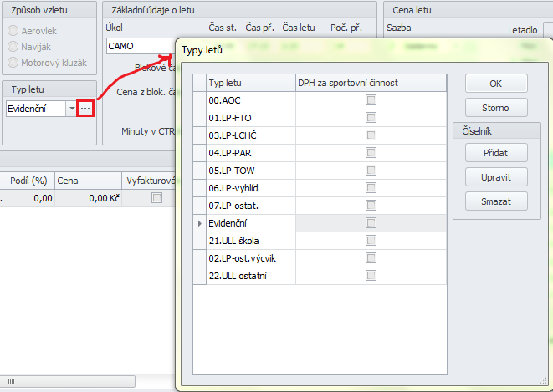Screen dimensions: 553x392
Task: Choose the Naviják takeoff option
Action: pos(14,46)
